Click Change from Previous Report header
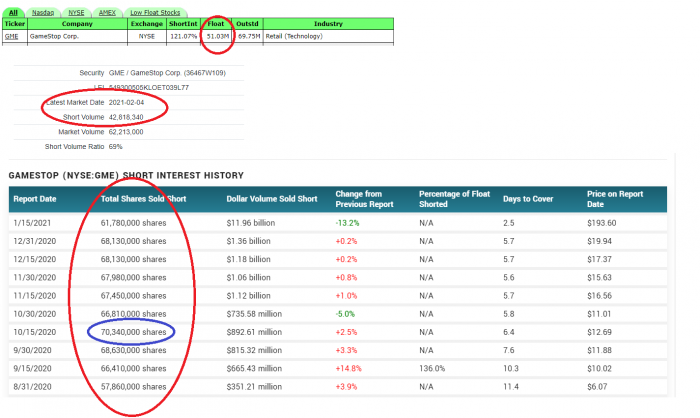The image size is (700, 418). pos(364,199)
